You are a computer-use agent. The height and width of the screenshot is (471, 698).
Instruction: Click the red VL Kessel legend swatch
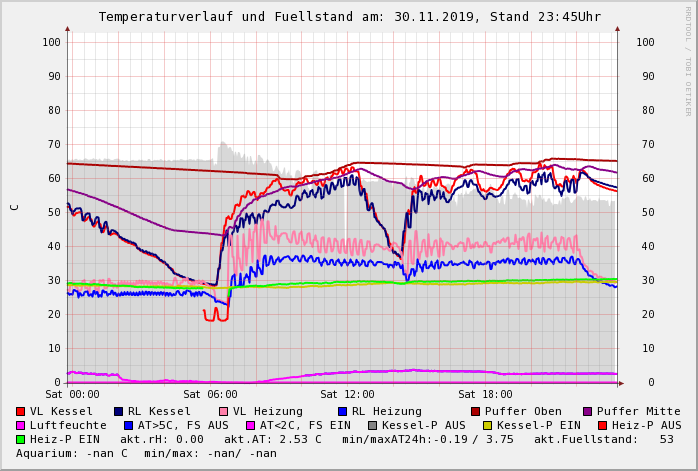[x=21, y=411]
